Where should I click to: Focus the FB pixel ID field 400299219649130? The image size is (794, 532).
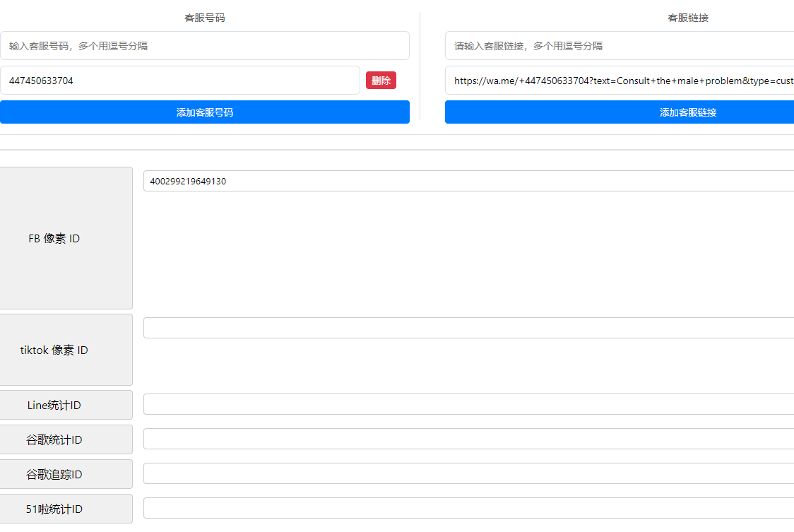pos(468,181)
